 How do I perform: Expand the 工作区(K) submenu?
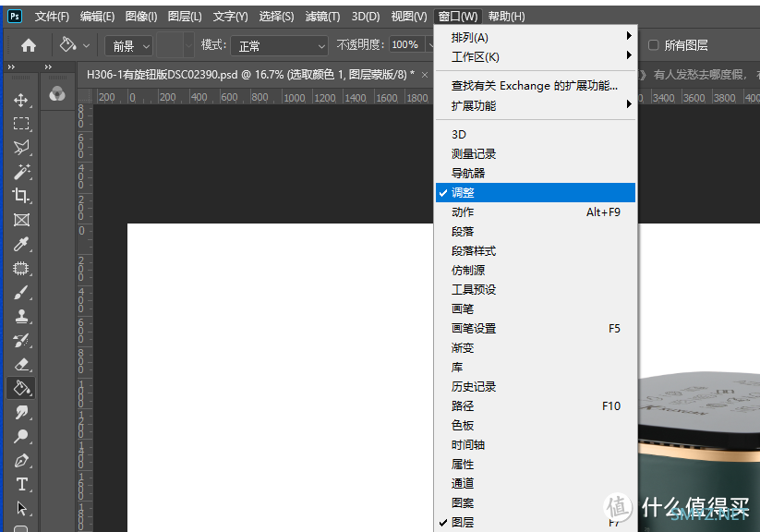(535, 56)
